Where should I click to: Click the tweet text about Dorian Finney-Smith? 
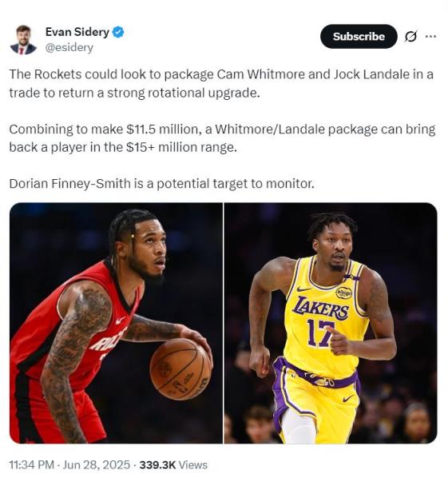pyautogui.click(x=161, y=184)
